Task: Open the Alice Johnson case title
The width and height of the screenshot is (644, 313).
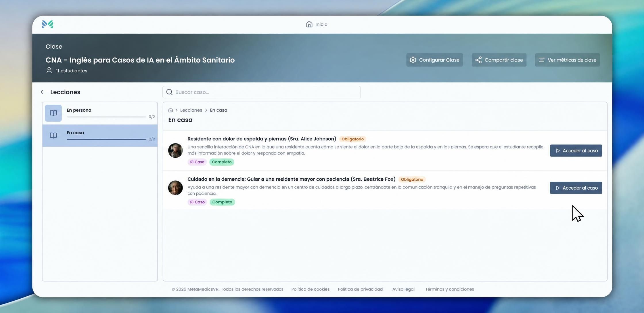Action: [262, 139]
